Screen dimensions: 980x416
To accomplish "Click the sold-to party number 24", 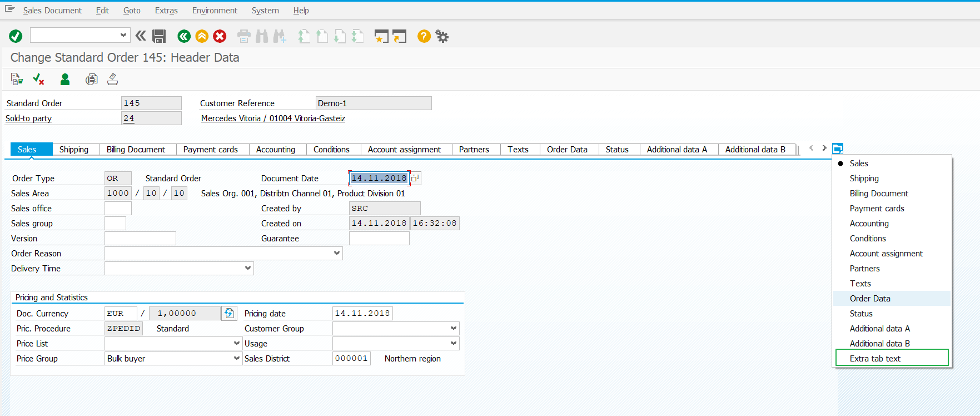I will (151, 118).
